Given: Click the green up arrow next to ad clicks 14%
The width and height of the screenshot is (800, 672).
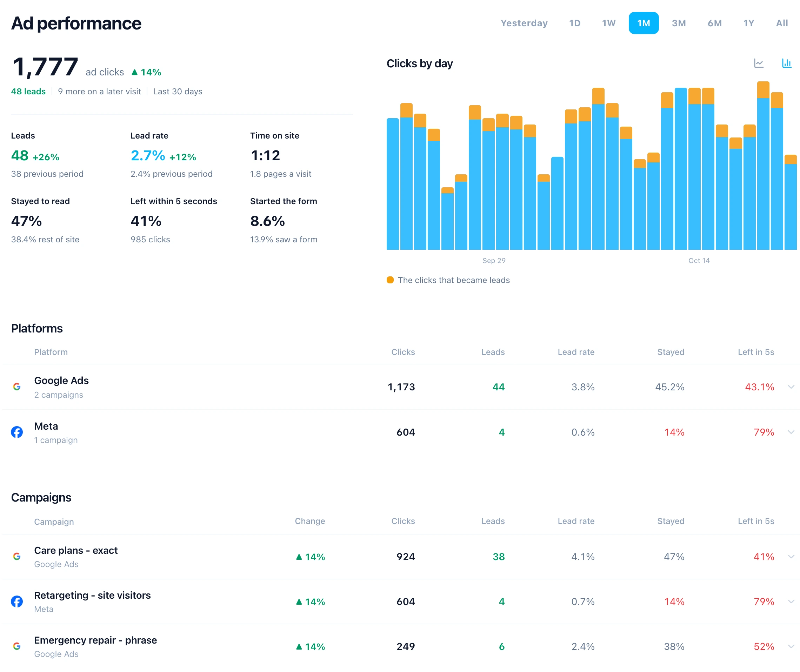Looking at the screenshot, I should pos(134,72).
